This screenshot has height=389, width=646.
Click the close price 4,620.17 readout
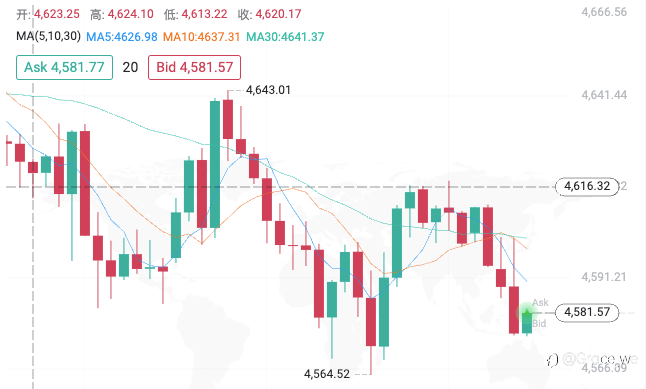coord(279,14)
